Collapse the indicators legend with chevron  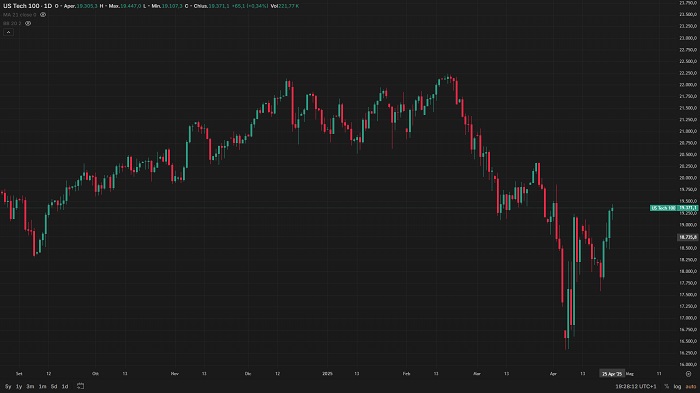pos(8,32)
